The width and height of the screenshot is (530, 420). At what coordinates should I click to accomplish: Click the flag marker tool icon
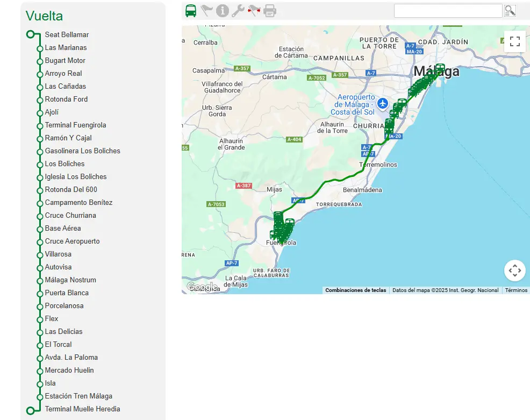coord(206,10)
